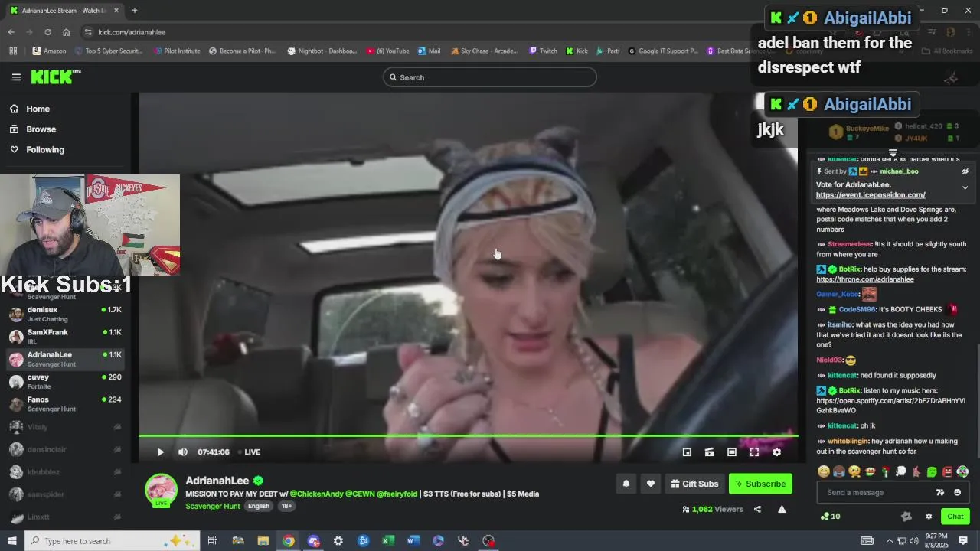Select AdrianahLee channel in sidebar
980x551 pixels.
(65, 359)
